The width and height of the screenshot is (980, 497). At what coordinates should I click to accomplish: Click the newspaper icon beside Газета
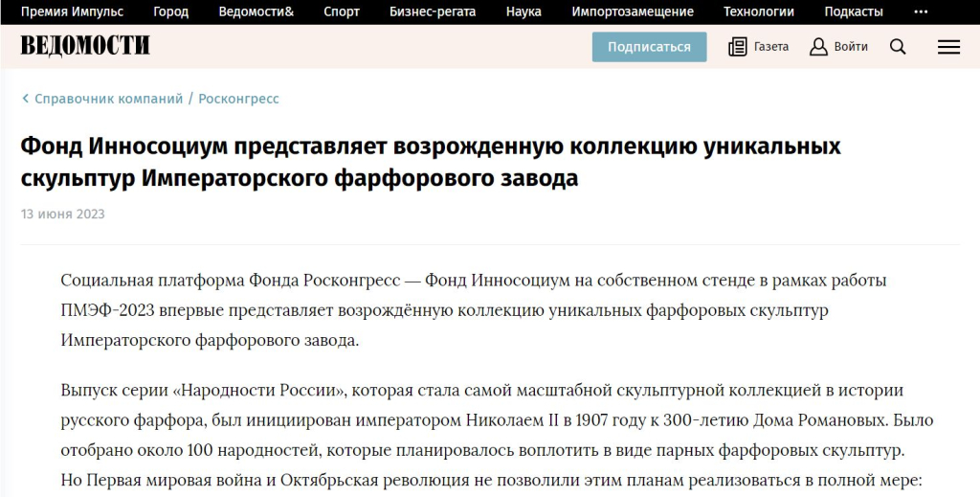point(738,47)
